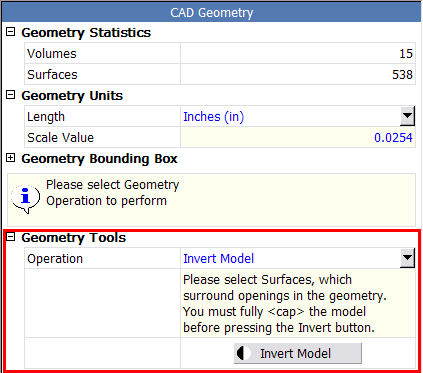Image resolution: width=423 pixels, height=373 pixels.
Task: Collapse the Geometry Tools section
Action: [x=11, y=237]
